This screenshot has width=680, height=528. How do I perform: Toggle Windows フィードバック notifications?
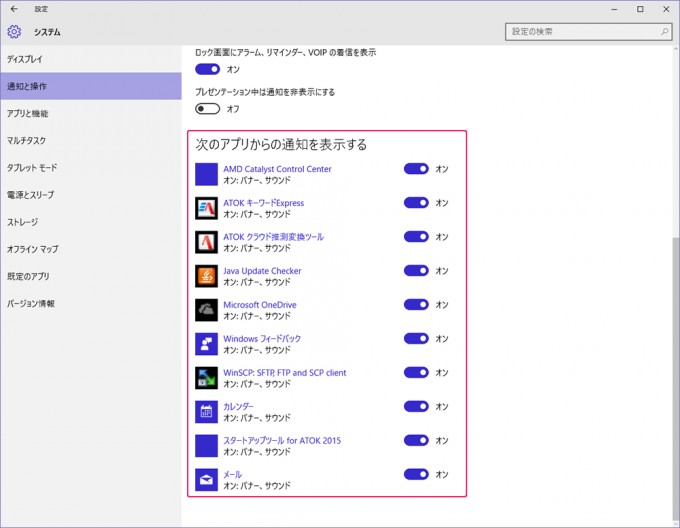click(416, 338)
